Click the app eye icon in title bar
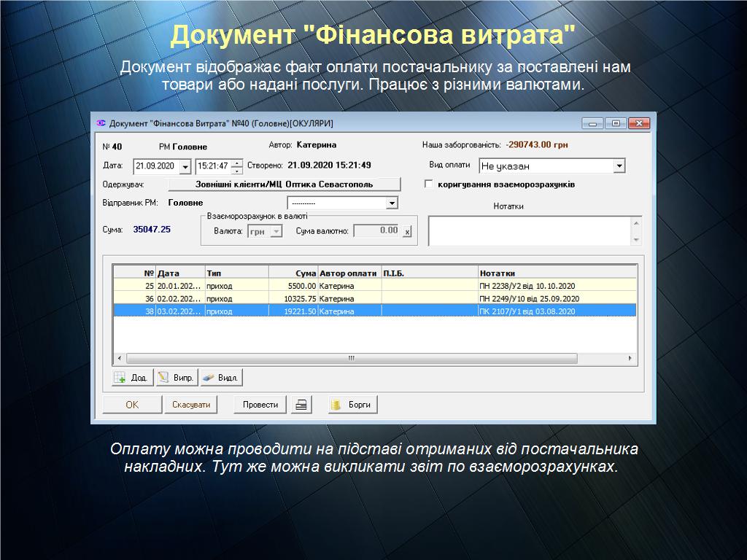747x560 pixels. [x=101, y=123]
